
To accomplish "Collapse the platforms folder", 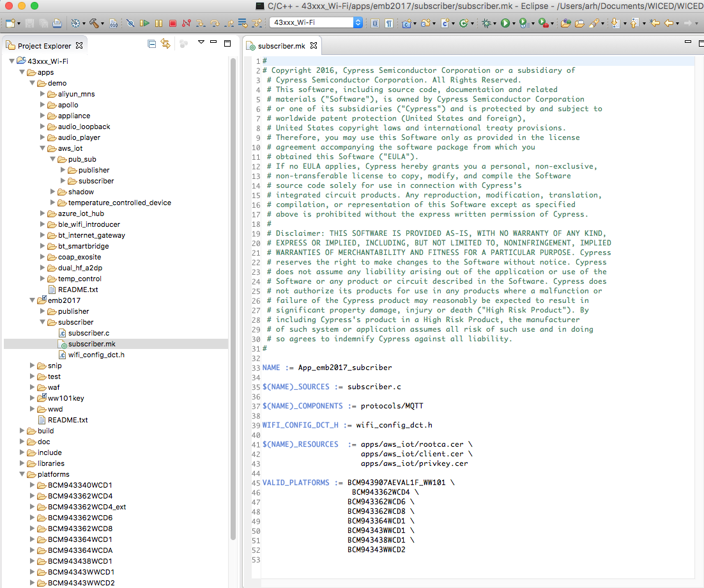I will pos(22,474).
